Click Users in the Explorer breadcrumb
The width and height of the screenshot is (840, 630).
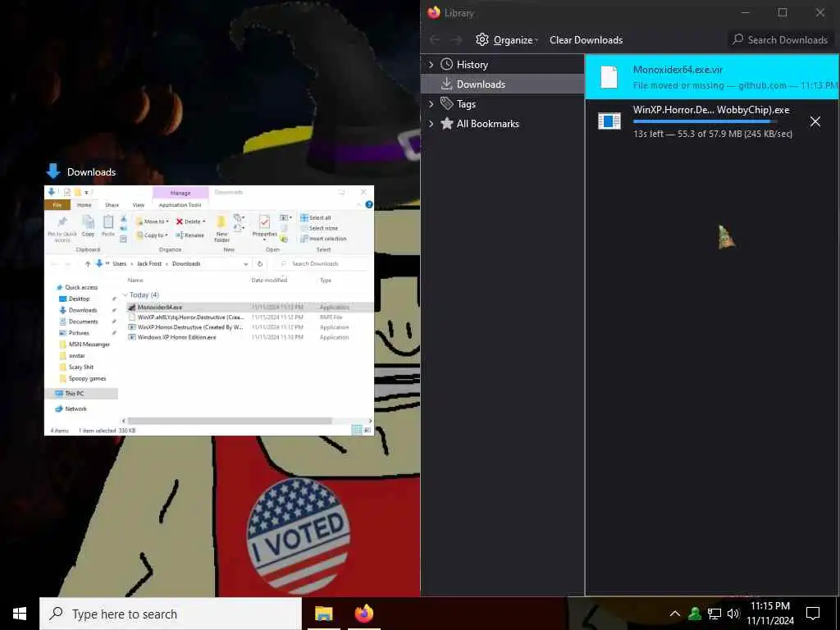120,263
